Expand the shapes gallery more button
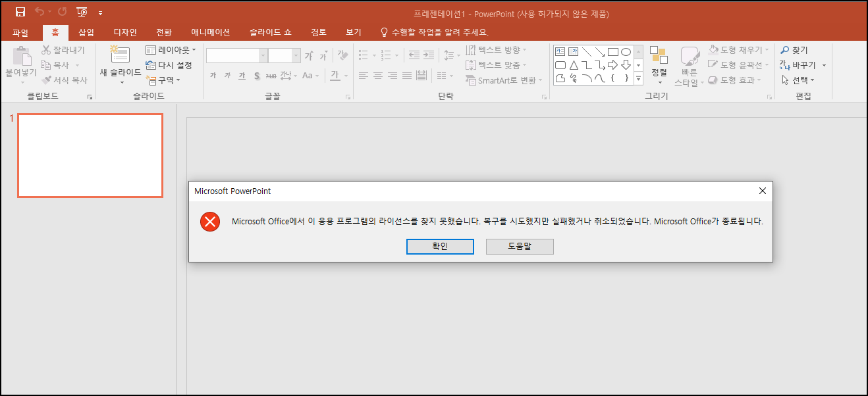Screen dimensions: 868x396 (x=638, y=78)
